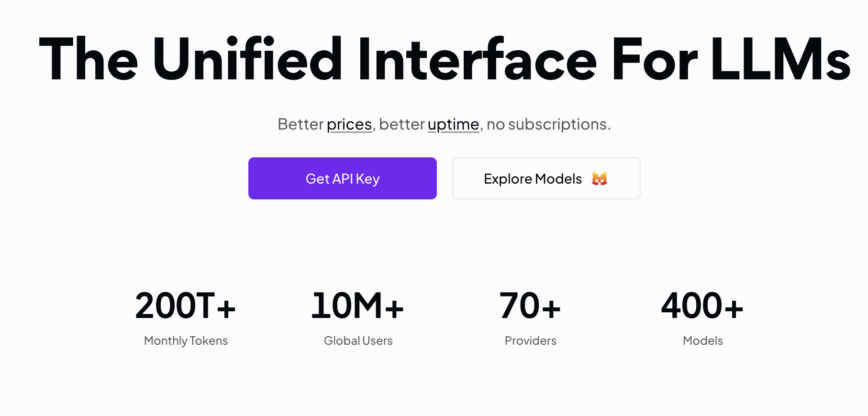
Task: Click the no subscriptions text in tagline
Action: click(548, 124)
